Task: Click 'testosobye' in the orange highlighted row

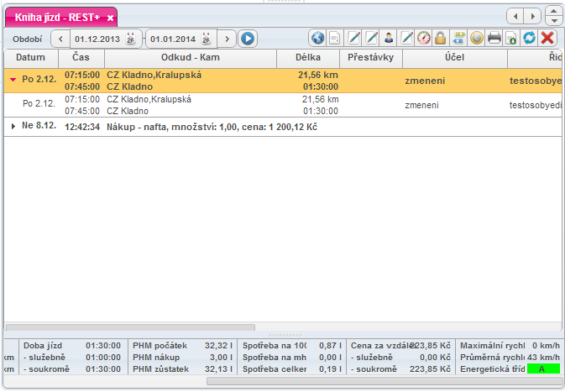Action: (x=536, y=81)
